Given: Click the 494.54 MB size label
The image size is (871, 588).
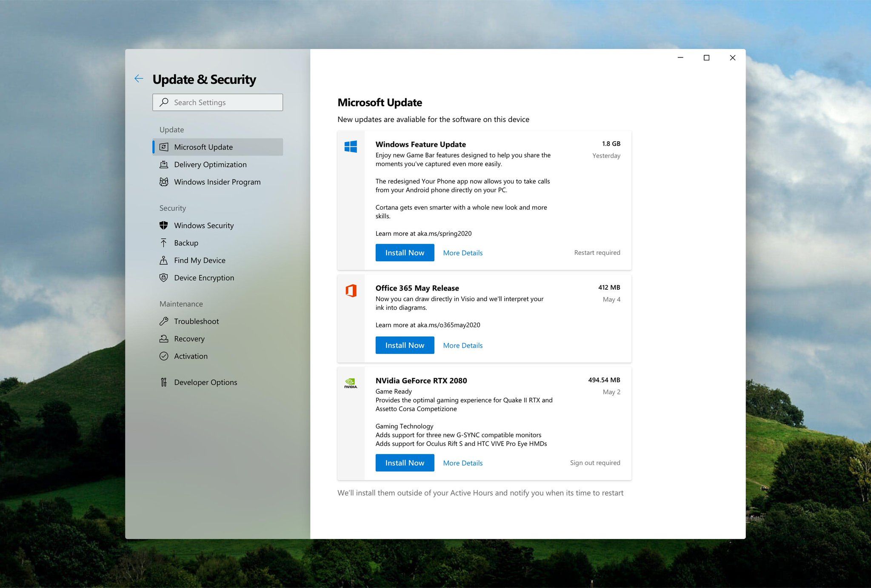Looking at the screenshot, I should click(x=604, y=380).
